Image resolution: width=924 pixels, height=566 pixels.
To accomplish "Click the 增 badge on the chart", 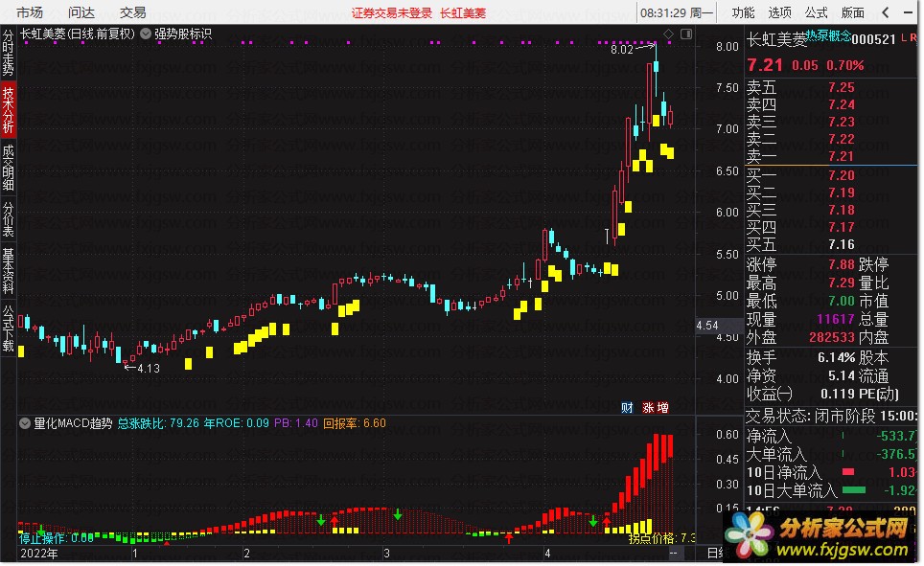I will (663, 408).
